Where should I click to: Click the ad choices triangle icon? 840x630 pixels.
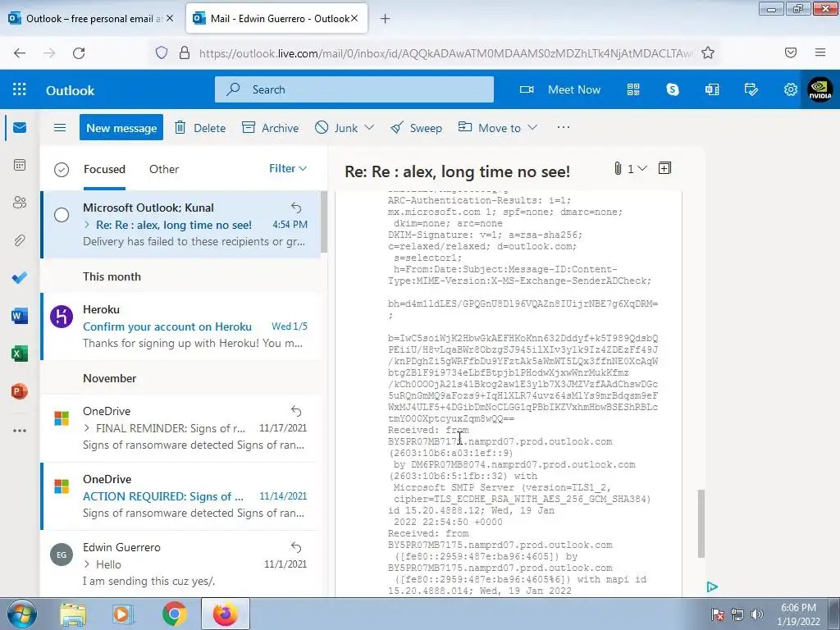(x=711, y=587)
